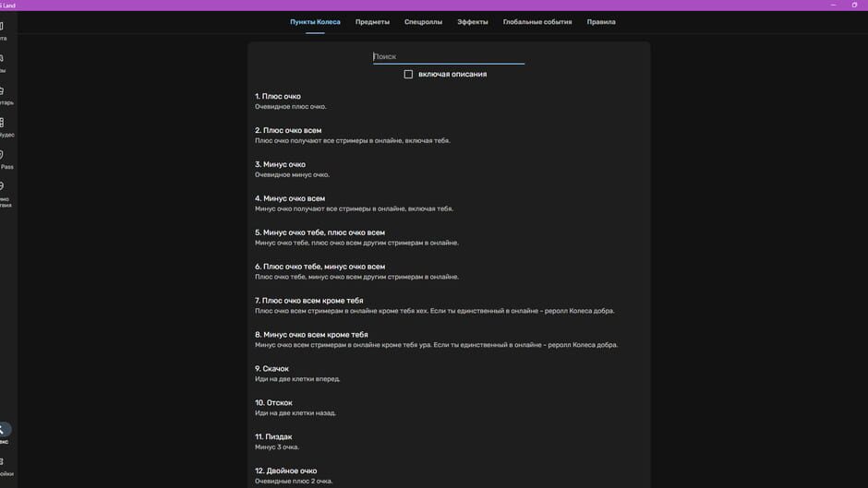Open the settings (Настройки) sidebar icon
This screenshot has width=868, height=488.
coord(4,467)
